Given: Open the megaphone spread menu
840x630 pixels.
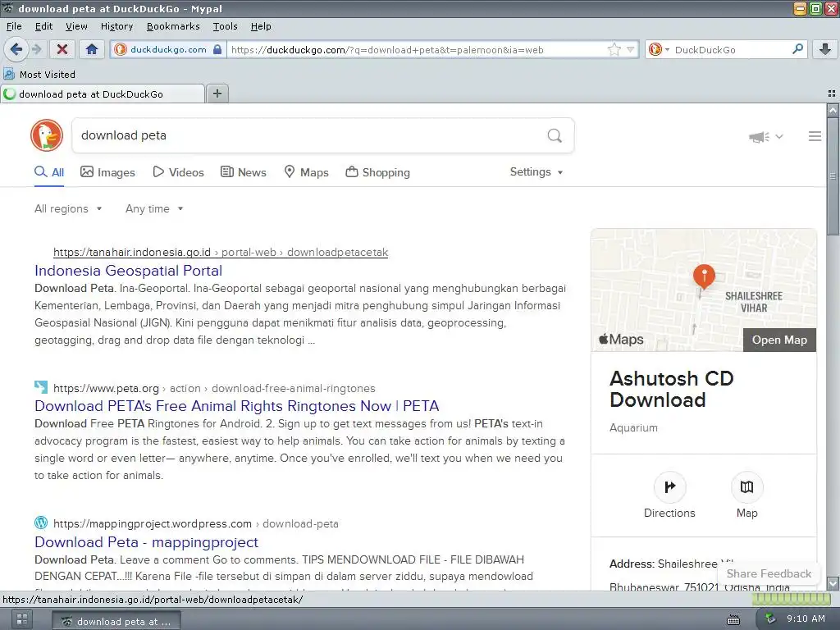Looking at the screenshot, I should (765, 137).
